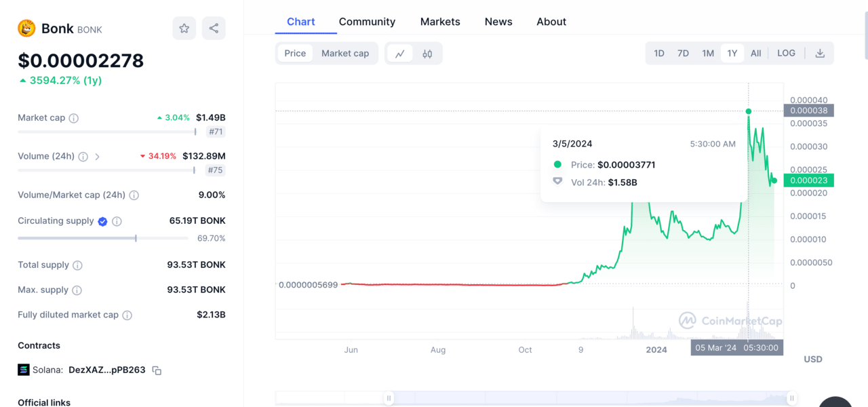Click the 0.0000005699 start price label

point(309,285)
